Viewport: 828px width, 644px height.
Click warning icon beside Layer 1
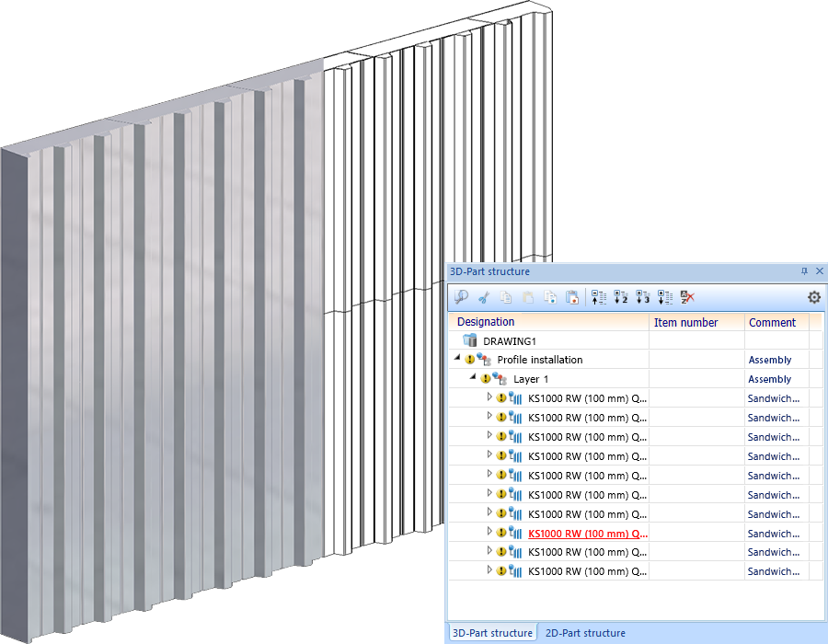tap(485, 379)
